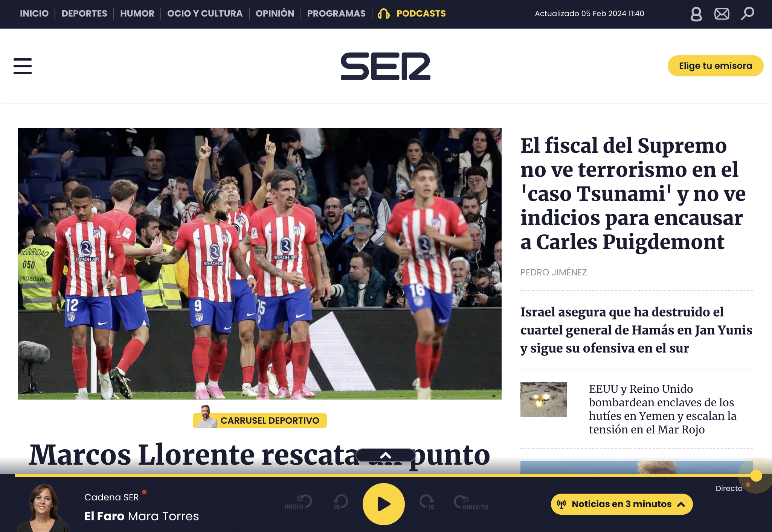Skip forward 15 seconds in the player
The width and height of the screenshot is (772, 532).
[427, 502]
